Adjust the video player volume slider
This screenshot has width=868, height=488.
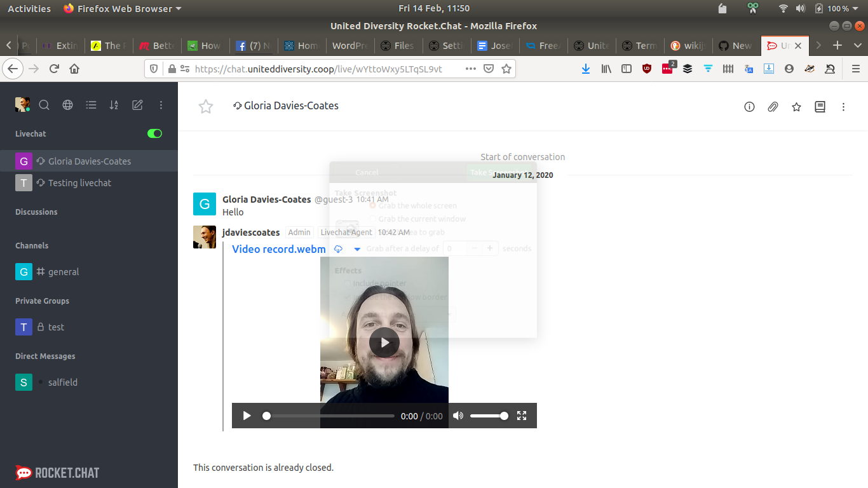(489, 416)
